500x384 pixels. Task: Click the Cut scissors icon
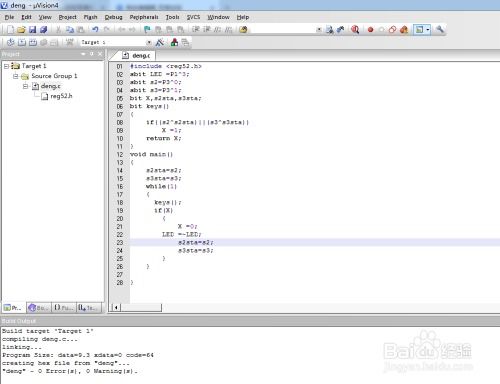[58, 30]
